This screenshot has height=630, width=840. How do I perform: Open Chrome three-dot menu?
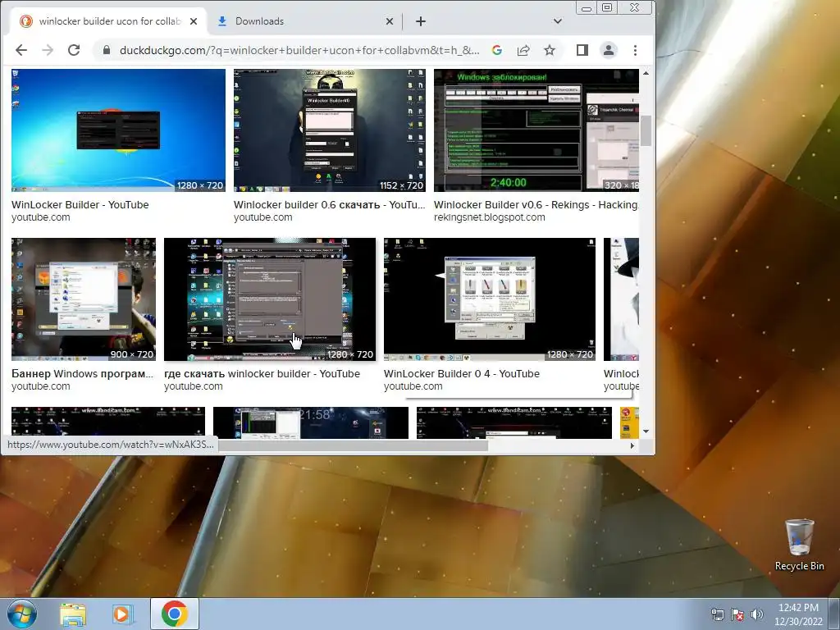pyautogui.click(x=636, y=50)
